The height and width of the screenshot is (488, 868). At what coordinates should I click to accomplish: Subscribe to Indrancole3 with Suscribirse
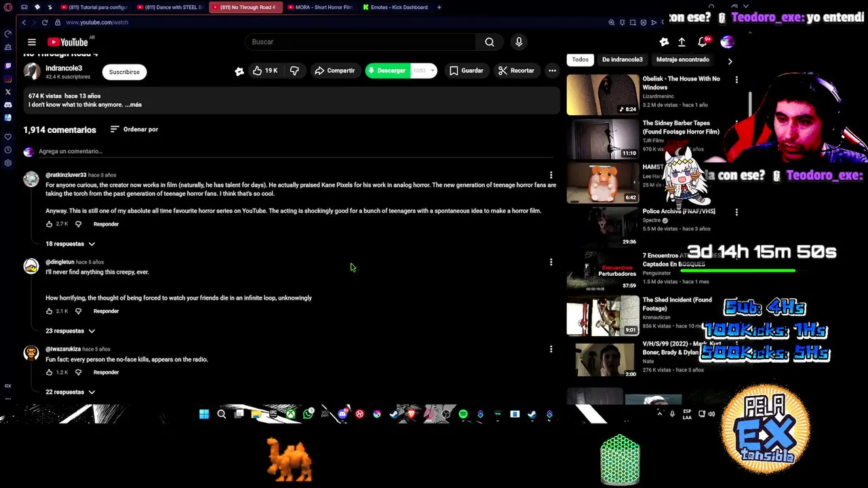(124, 72)
